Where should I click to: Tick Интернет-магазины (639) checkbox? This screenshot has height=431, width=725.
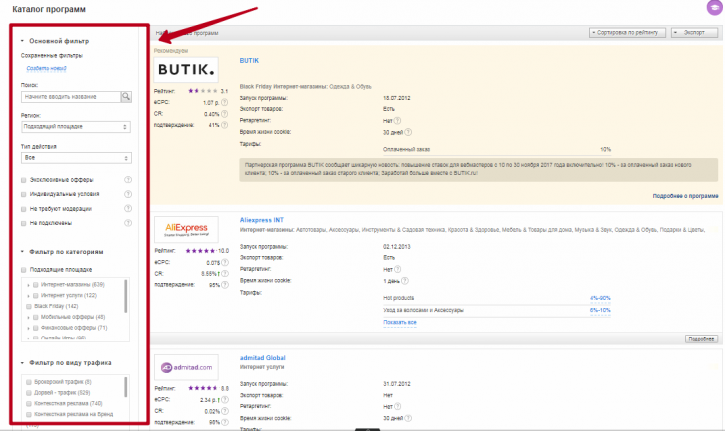point(36,285)
